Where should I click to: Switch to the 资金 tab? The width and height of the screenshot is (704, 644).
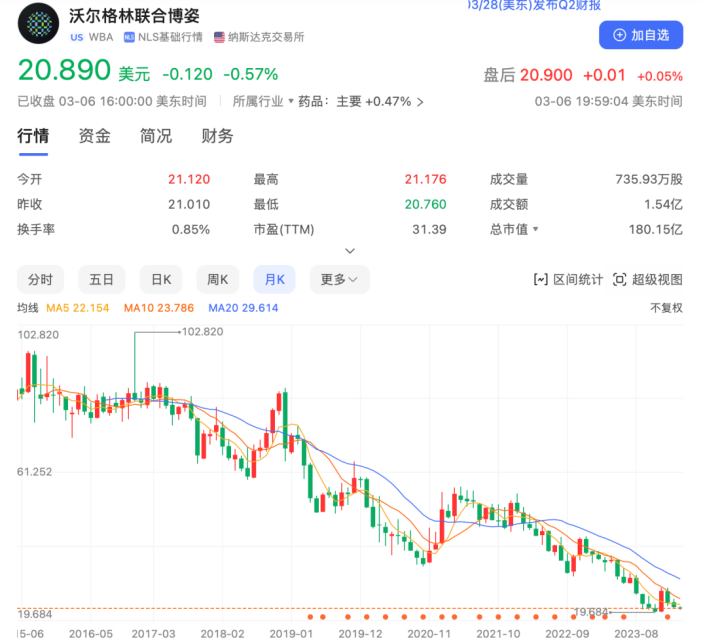tap(95, 137)
